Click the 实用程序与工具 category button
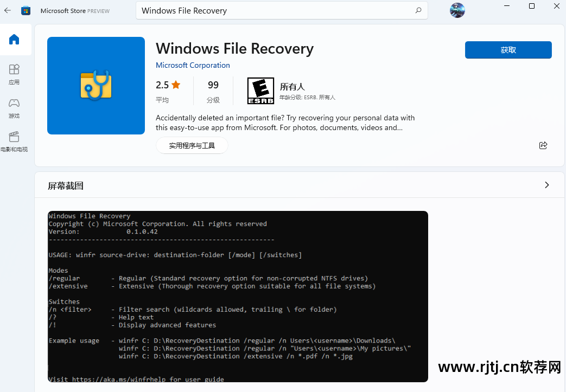Image resolution: width=566 pixels, height=392 pixels. (192, 145)
